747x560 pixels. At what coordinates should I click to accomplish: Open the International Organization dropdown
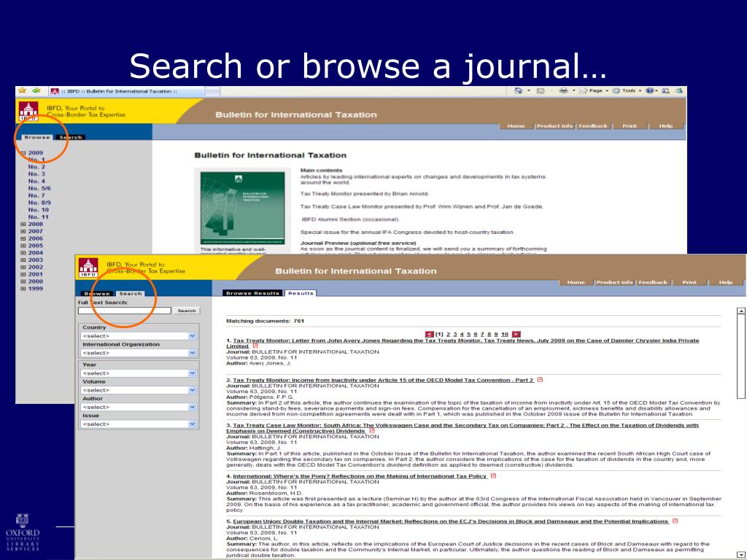[x=139, y=353]
